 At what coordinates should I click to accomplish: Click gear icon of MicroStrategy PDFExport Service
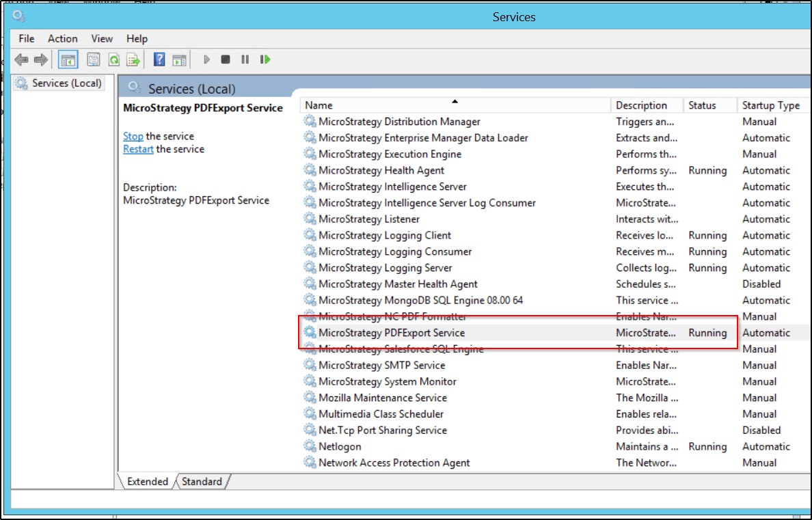pos(310,333)
